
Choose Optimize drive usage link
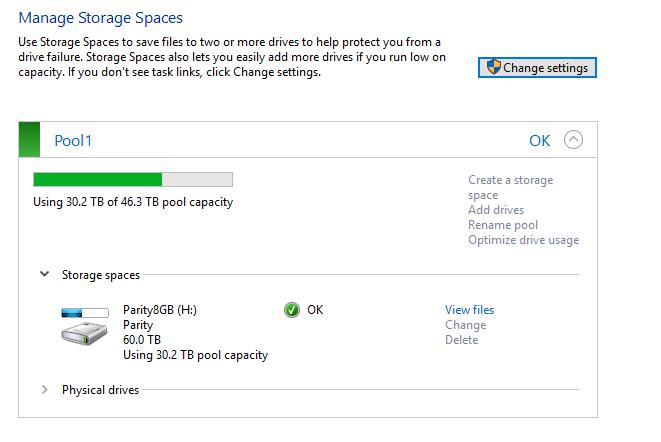click(x=524, y=240)
